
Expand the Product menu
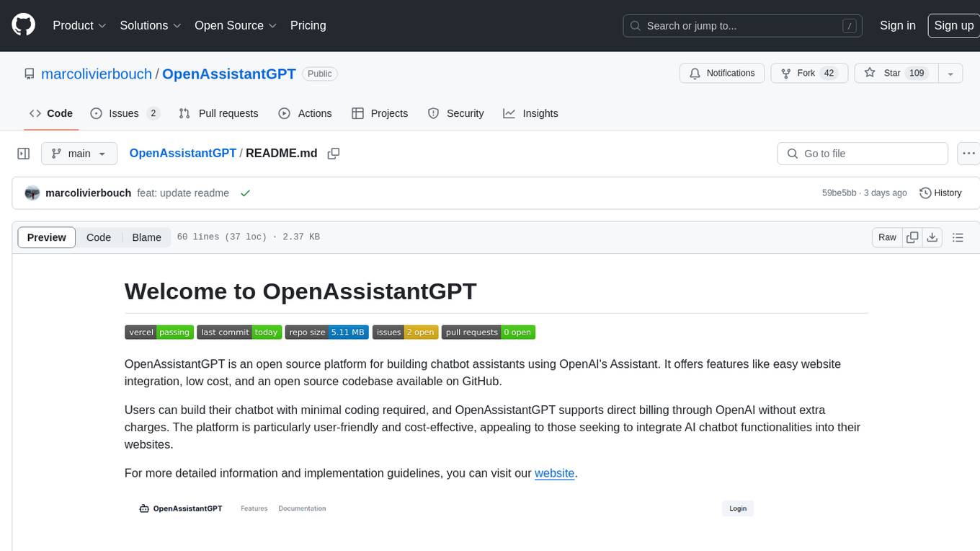(79, 25)
